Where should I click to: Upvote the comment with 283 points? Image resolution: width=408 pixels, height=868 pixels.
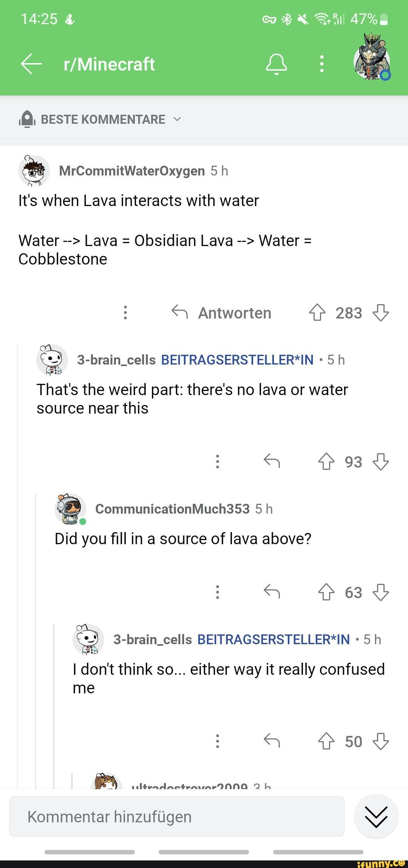(317, 313)
